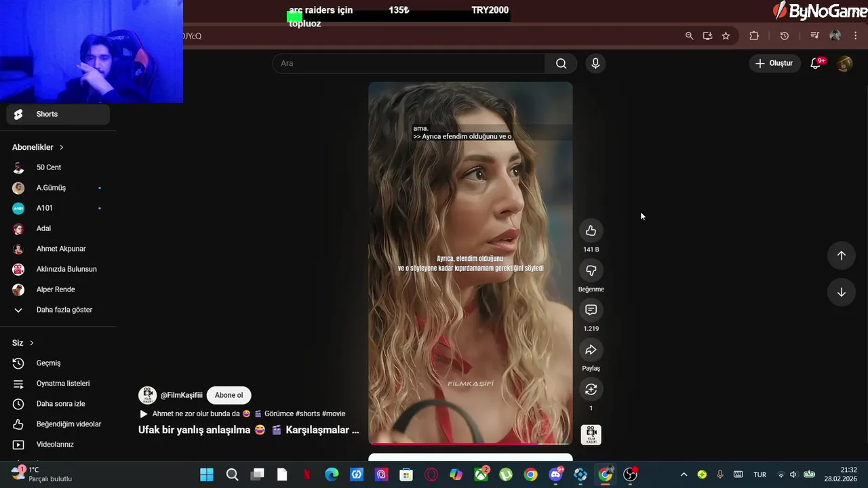Click the dislike (Beğenme) thumbs-down icon

[591, 270]
